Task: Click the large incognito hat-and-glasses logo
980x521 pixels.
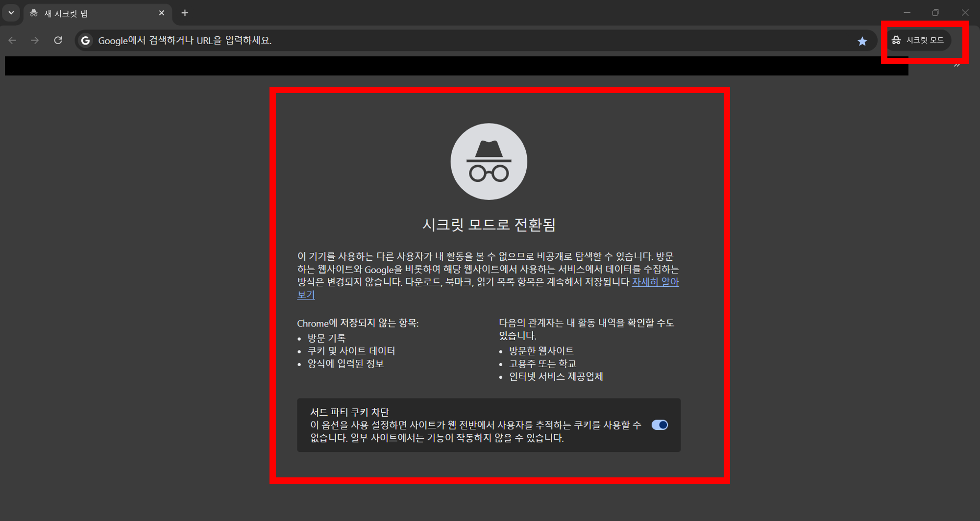Action: point(489,162)
